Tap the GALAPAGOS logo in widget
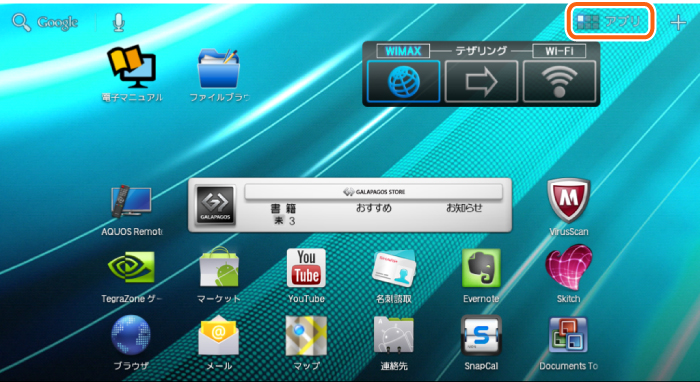The width and height of the screenshot is (700, 382). (x=216, y=205)
